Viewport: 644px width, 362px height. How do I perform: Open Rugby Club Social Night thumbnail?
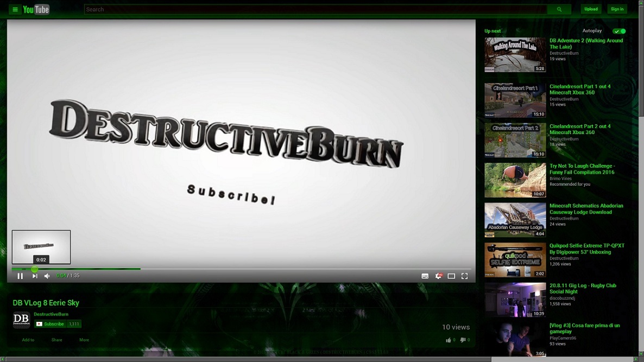click(x=515, y=300)
